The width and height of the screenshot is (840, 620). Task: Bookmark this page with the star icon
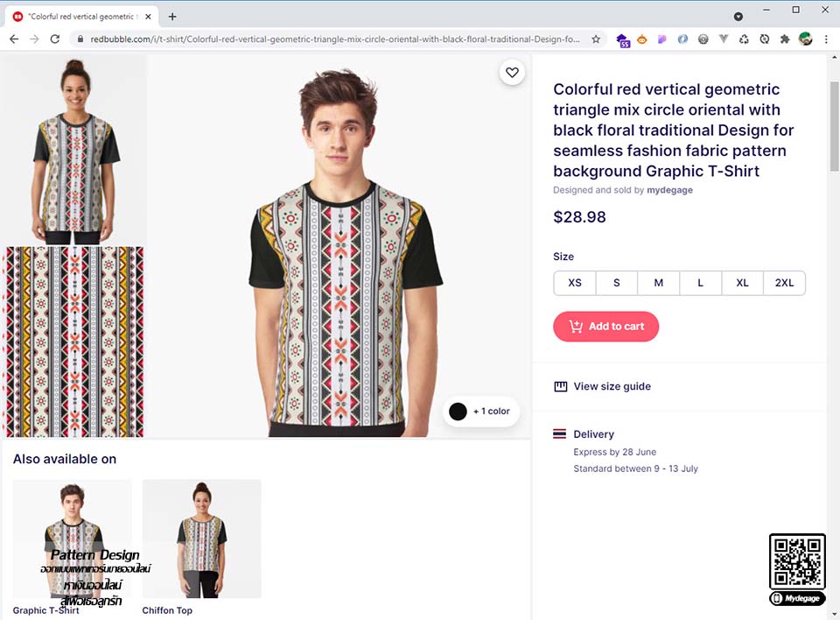tap(596, 39)
